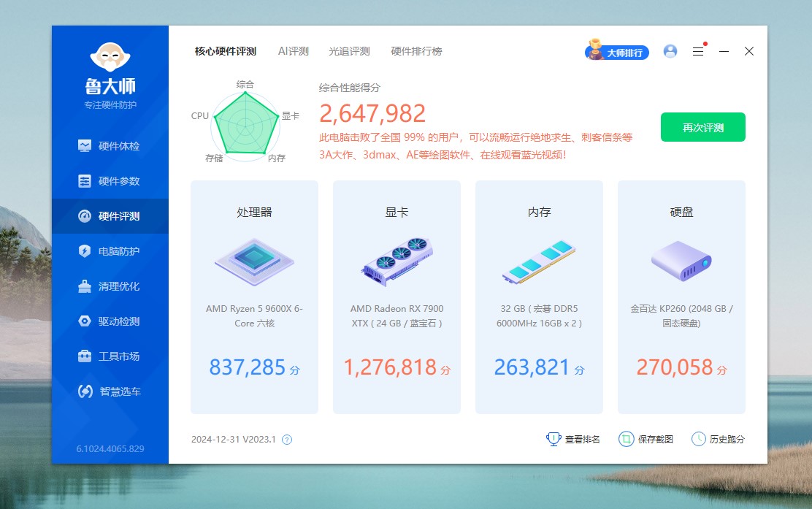This screenshot has width=812, height=509.
Task: Click the version help question mark icon
Action: (x=287, y=440)
